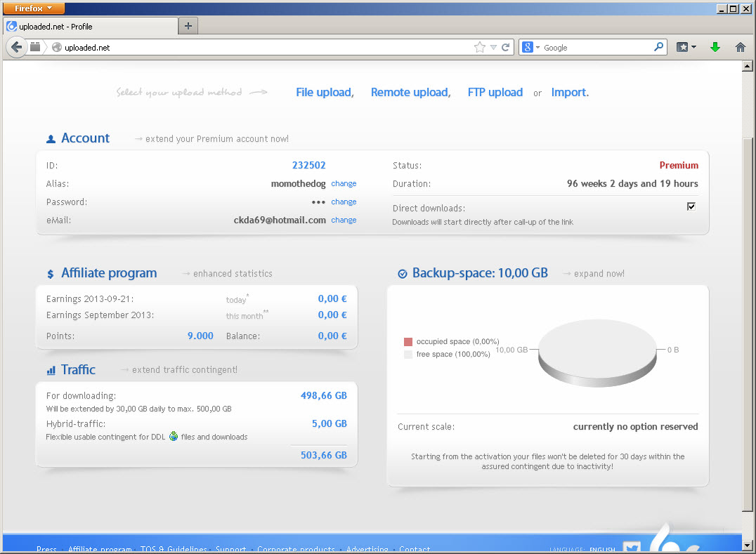Click the account ID 232502
The width and height of the screenshot is (756, 554).
click(309, 165)
